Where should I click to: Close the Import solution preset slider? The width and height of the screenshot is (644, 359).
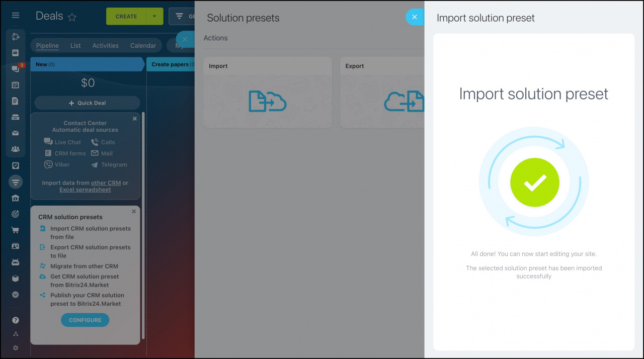(x=415, y=17)
